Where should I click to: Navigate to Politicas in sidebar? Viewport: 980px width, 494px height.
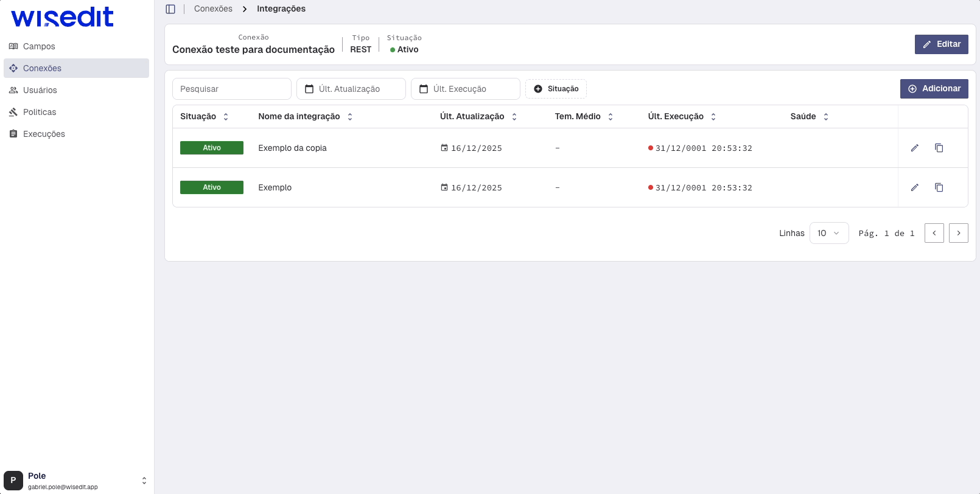click(x=40, y=112)
